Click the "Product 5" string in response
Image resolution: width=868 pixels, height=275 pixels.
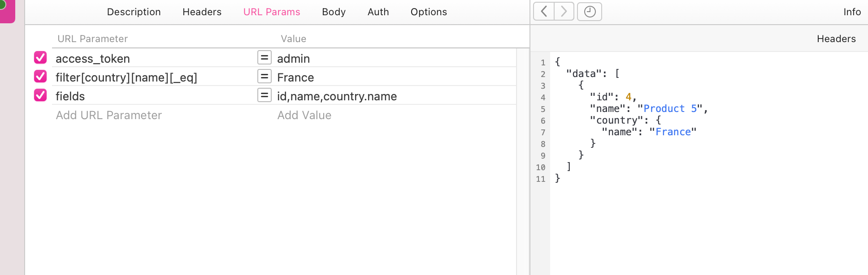(670, 108)
